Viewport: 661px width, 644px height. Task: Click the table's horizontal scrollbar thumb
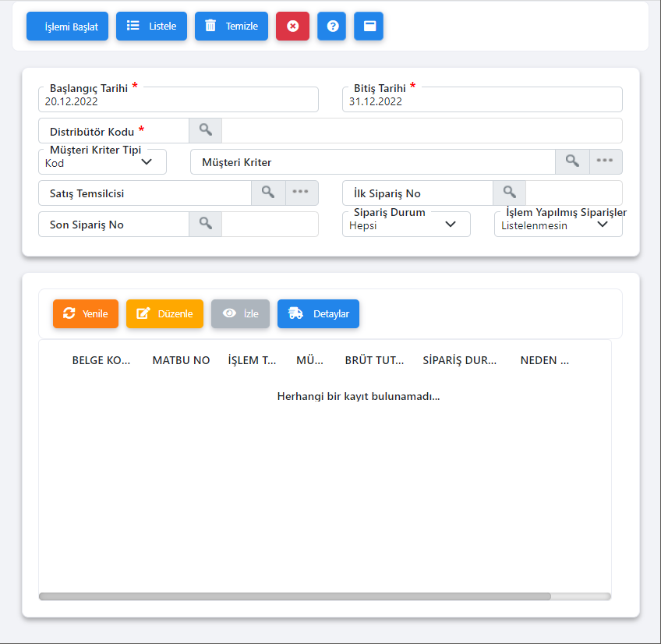click(x=295, y=596)
